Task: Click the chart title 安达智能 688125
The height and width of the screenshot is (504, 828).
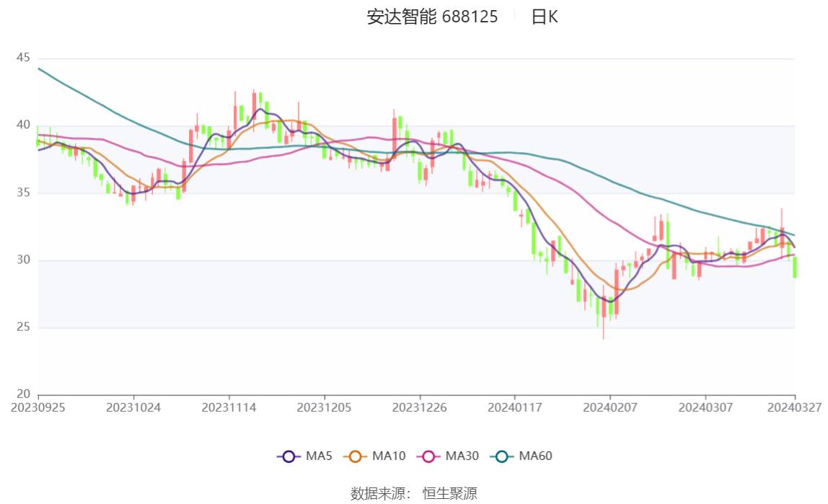Action: (432, 17)
